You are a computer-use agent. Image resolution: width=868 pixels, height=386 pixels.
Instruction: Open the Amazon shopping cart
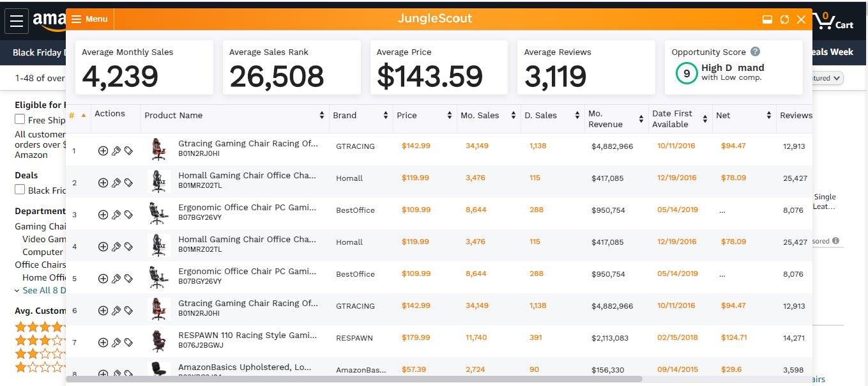[835, 22]
